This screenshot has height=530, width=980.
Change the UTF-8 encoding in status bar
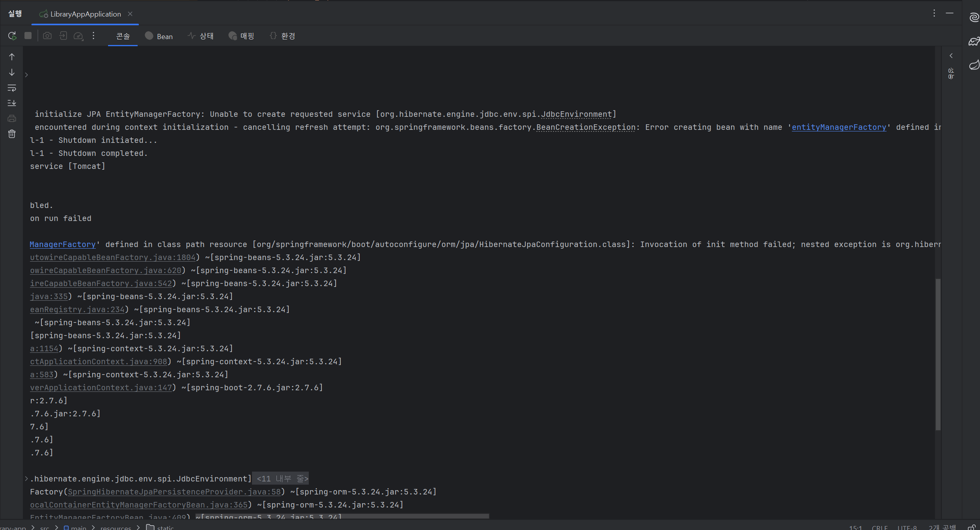click(907, 527)
